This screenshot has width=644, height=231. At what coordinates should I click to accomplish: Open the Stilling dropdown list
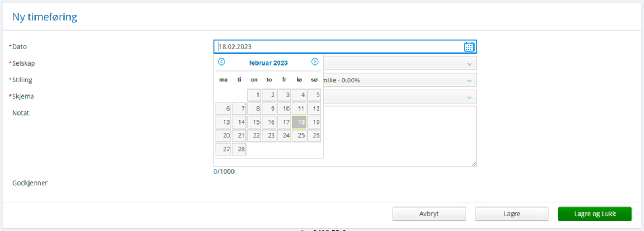point(469,81)
